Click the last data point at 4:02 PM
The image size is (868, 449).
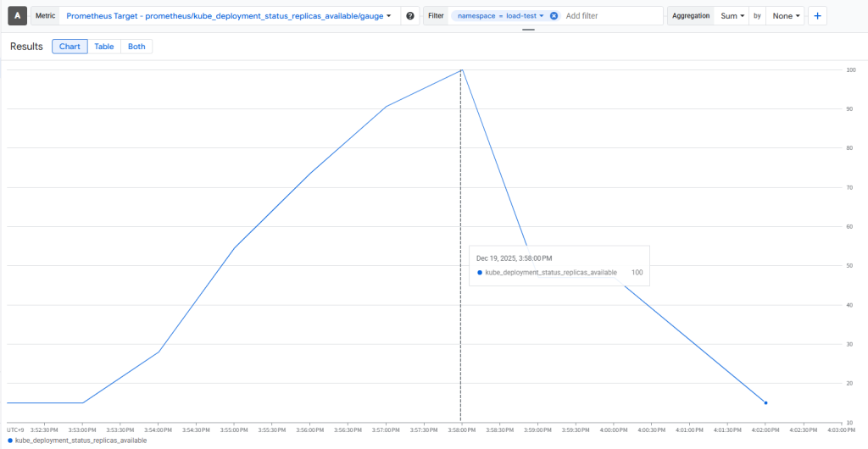coord(765,403)
